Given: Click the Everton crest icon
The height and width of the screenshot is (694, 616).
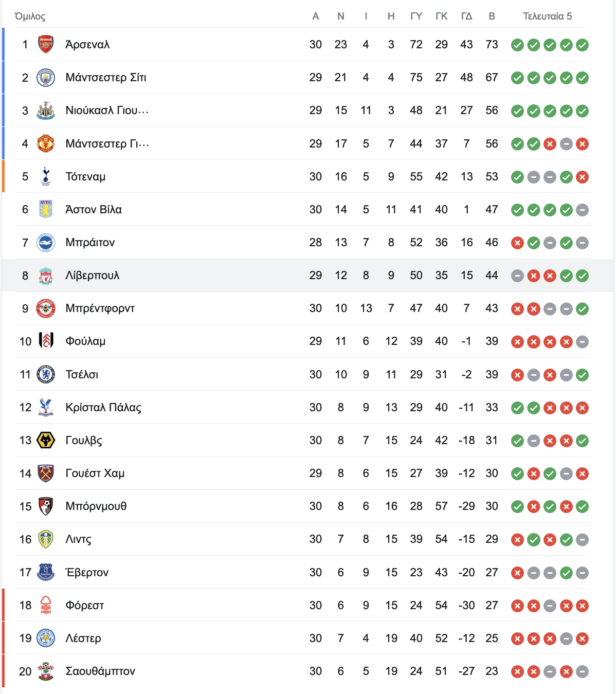Looking at the screenshot, I should [46, 572].
